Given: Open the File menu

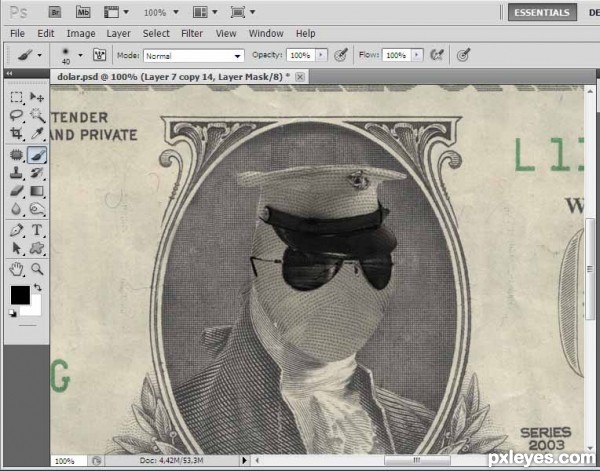Looking at the screenshot, I should [17, 34].
